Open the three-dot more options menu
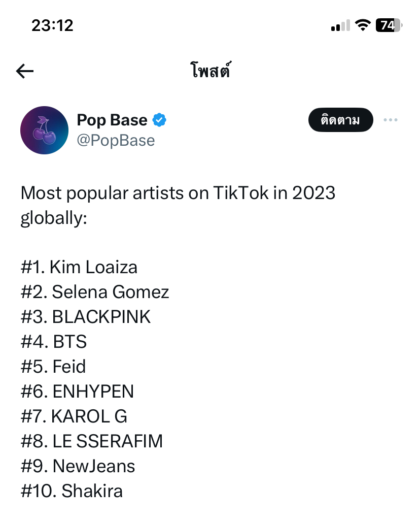 390,120
